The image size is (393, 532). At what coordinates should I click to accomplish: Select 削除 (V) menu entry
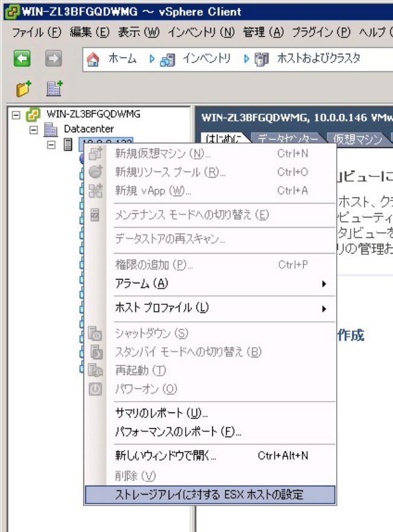click(210, 476)
